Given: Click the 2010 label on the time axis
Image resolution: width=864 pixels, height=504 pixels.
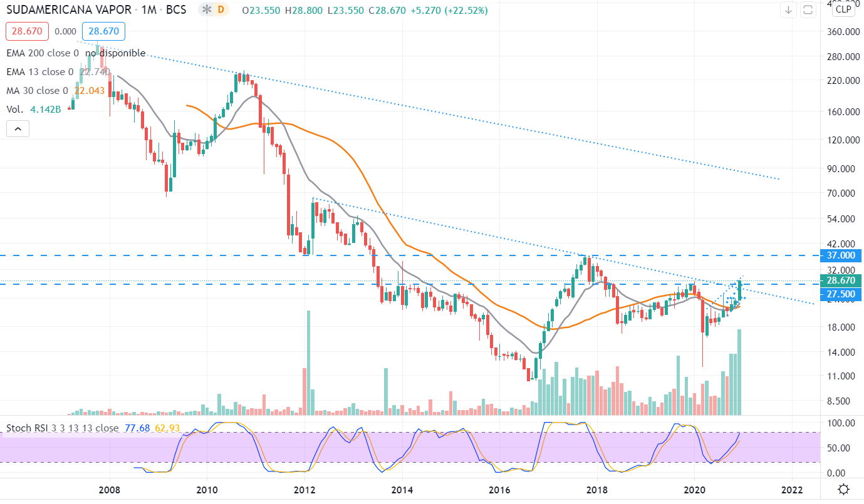Looking at the screenshot, I should 207,489.
